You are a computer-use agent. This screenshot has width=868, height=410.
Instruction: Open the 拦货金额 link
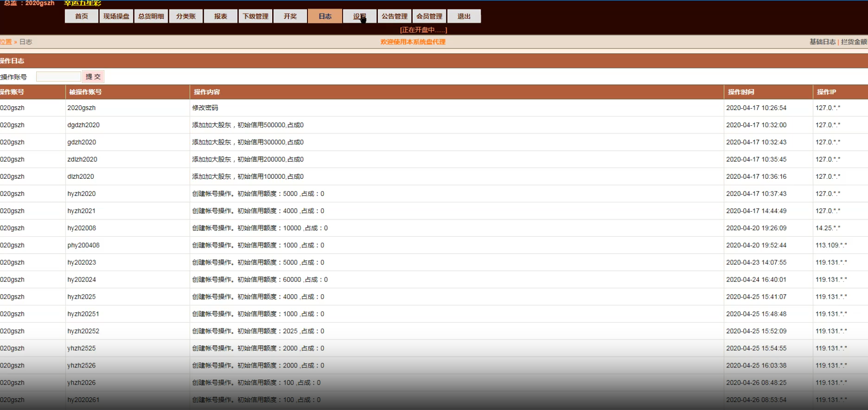coord(854,42)
